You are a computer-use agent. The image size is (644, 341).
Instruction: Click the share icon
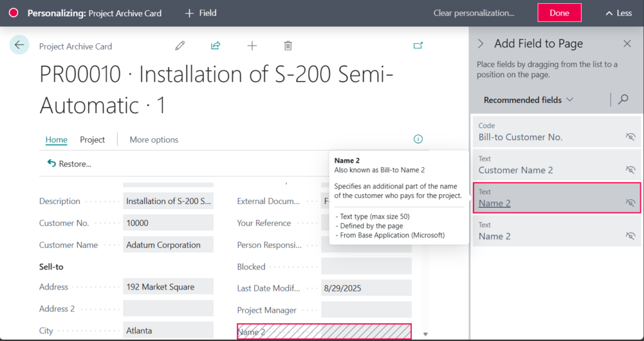(x=216, y=45)
